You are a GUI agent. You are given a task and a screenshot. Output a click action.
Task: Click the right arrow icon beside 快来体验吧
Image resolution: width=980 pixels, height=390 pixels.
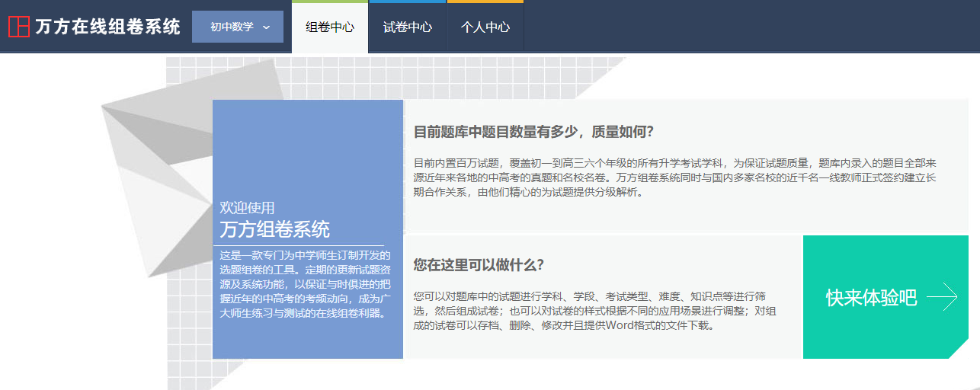pyautogui.click(x=942, y=296)
